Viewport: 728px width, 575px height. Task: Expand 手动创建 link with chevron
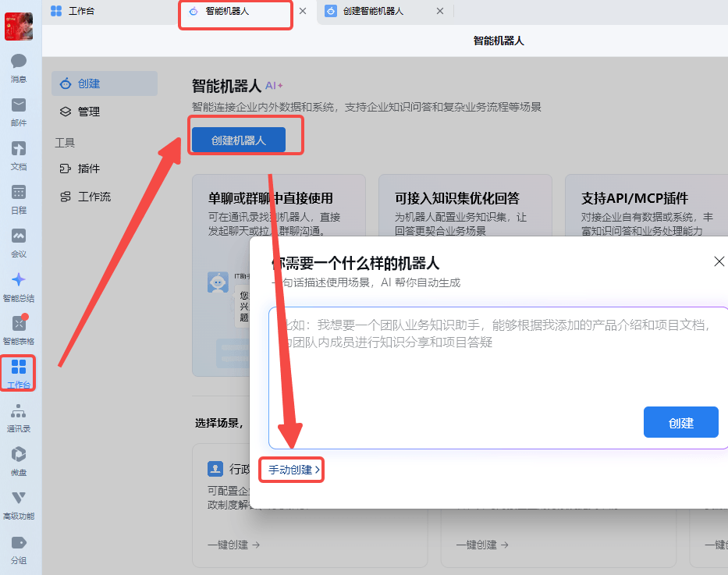coord(293,470)
